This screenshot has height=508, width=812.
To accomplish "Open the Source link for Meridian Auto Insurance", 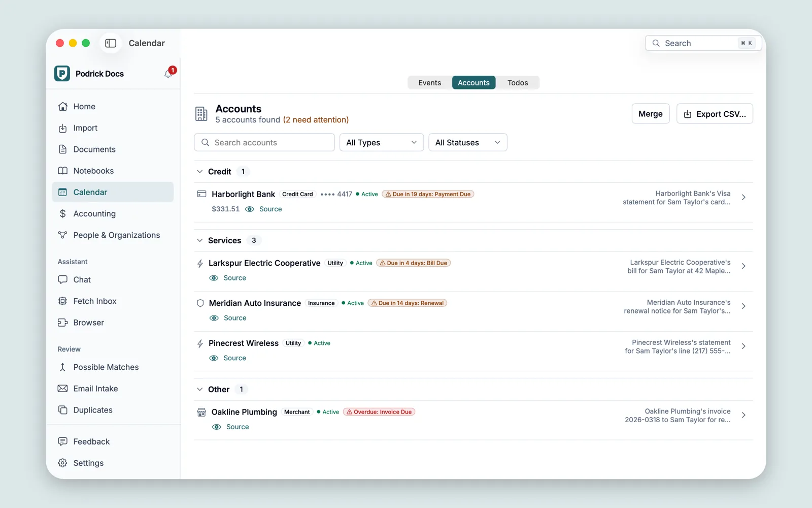I will click(235, 318).
